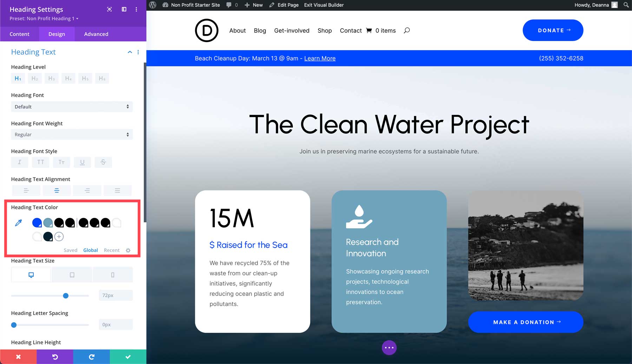Select the H3 heading level
Screen dimensions: 632x364
[x=51, y=78]
